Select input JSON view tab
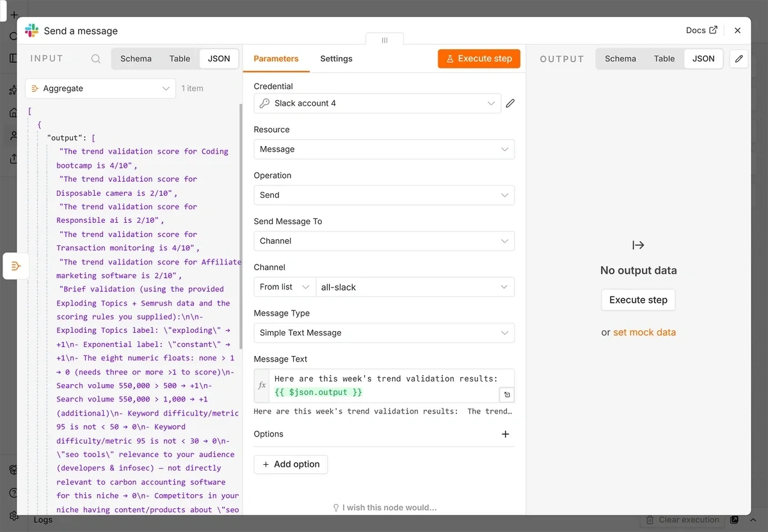This screenshot has width=768, height=532. [x=219, y=58]
